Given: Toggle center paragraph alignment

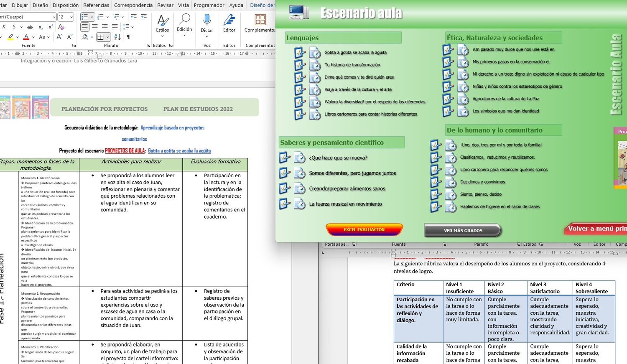Looking at the screenshot, I should (95, 27).
